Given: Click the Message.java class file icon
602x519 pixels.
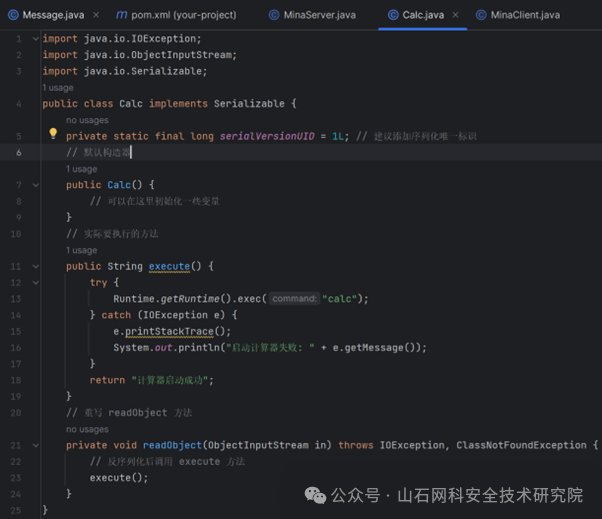Looking at the screenshot, I should click(13, 15).
